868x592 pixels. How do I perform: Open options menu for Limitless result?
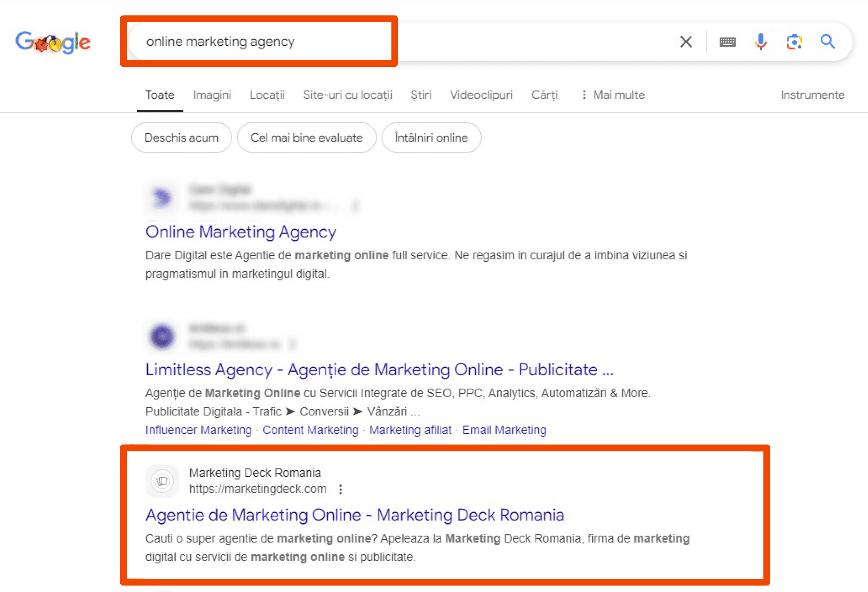point(293,344)
